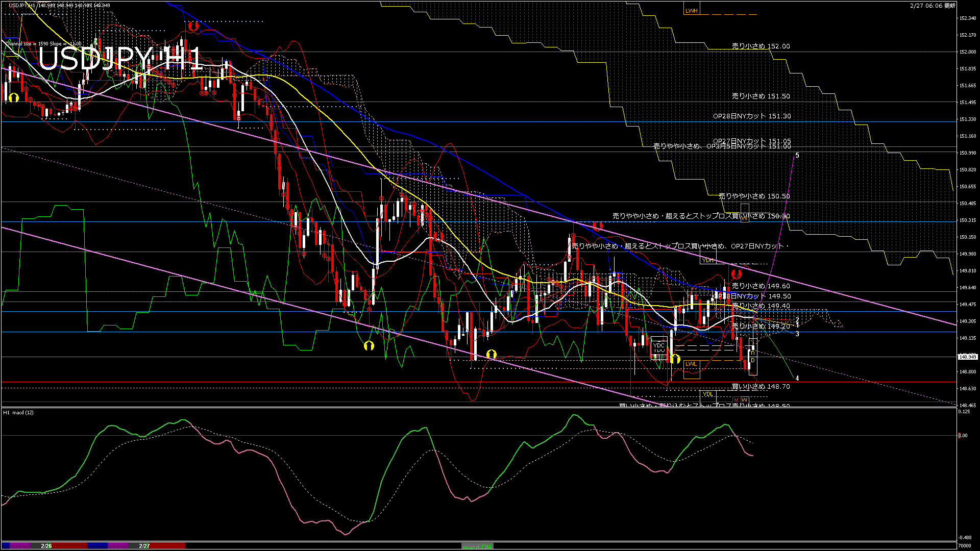Click the H1 macd (12) indicator label
The image size is (980, 551).
click(x=18, y=412)
